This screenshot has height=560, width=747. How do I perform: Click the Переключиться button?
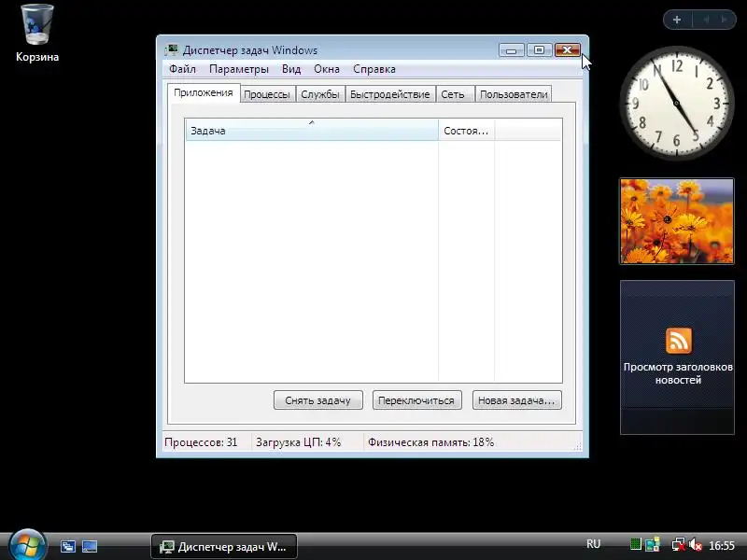point(416,400)
